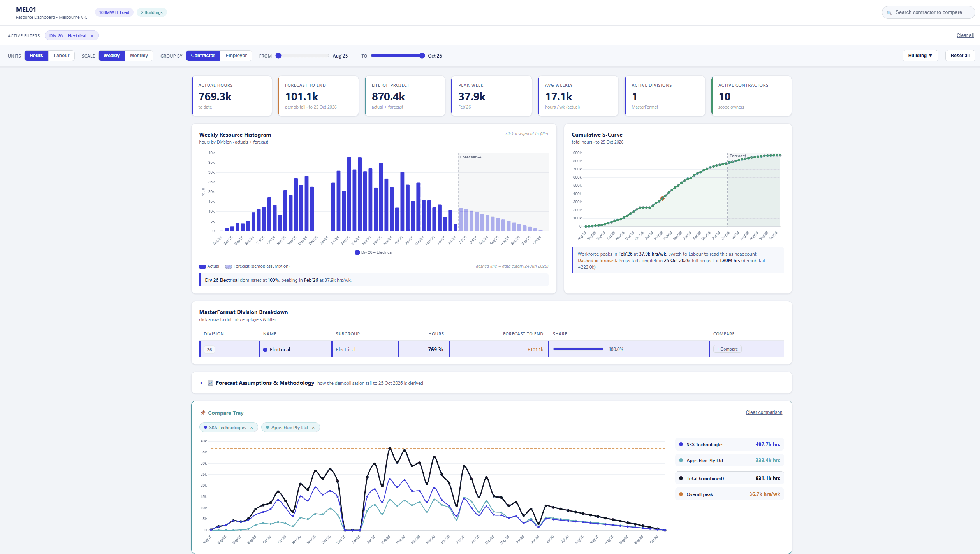Click the 2 Buildings badge
This screenshot has height=554, width=980.
point(152,12)
